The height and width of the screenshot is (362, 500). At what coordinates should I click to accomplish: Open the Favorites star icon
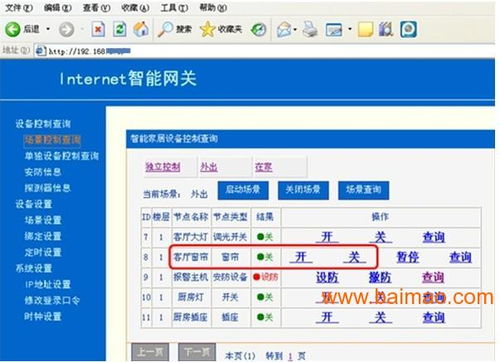coord(207,29)
